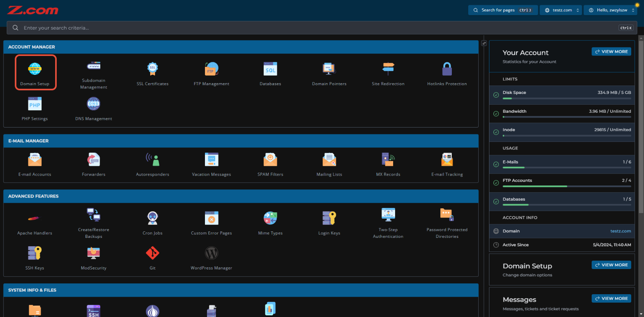Open Autoresponders
The image size is (644, 317).
(153, 165)
